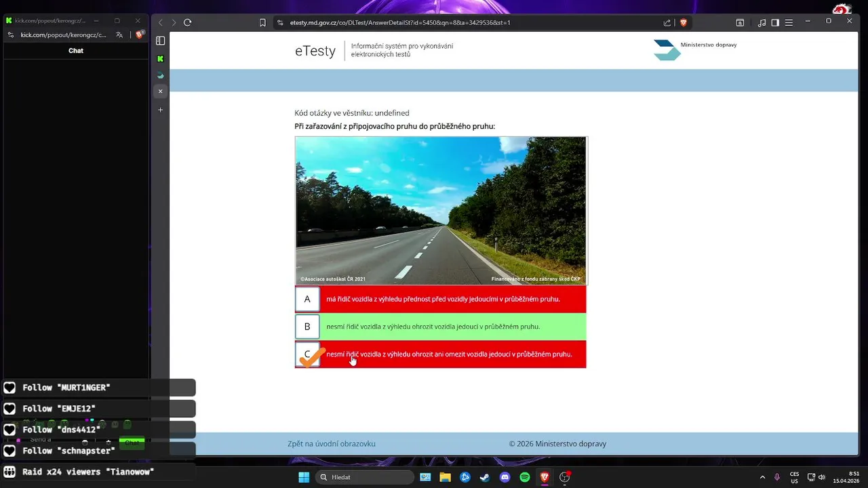
Task: Click the Follow "MURT1NGER" alert
Action: click(x=98, y=388)
